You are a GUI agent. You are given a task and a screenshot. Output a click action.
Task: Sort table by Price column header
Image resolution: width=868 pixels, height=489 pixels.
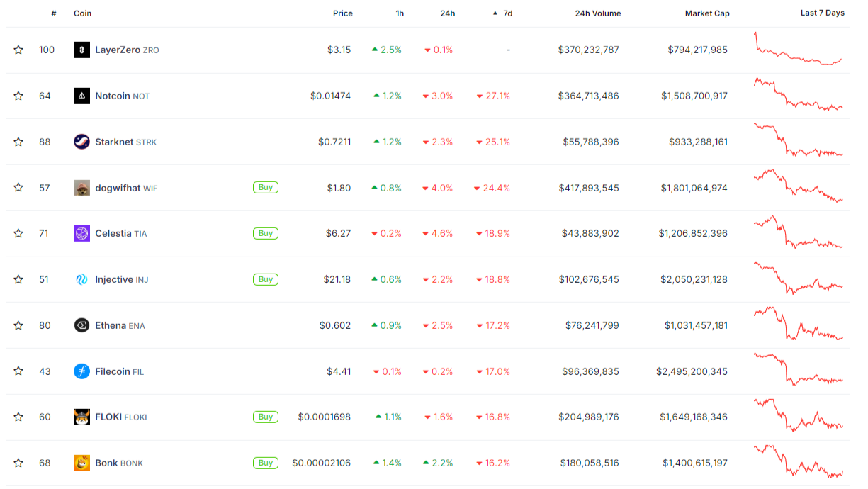pos(342,13)
